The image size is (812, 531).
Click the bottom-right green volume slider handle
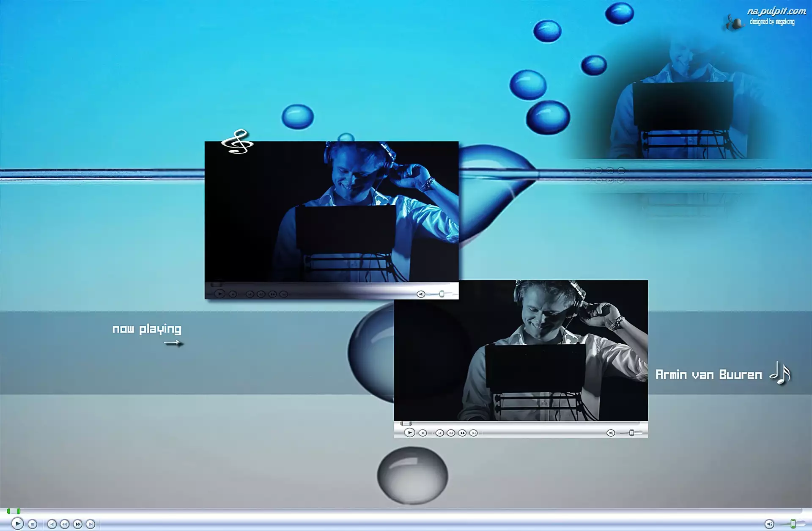(x=793, y=524)
